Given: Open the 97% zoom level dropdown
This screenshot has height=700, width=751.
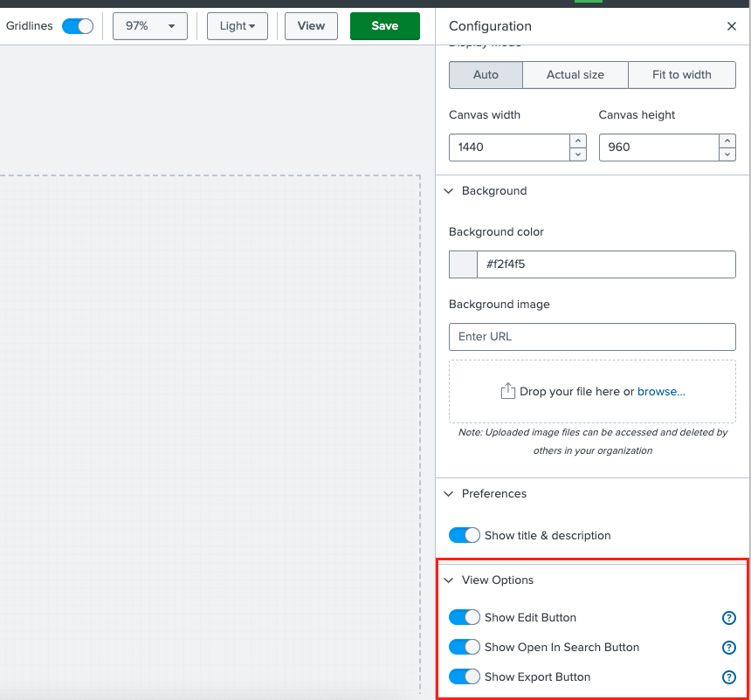Looking at the screenshot, I should tap(149, 26).
